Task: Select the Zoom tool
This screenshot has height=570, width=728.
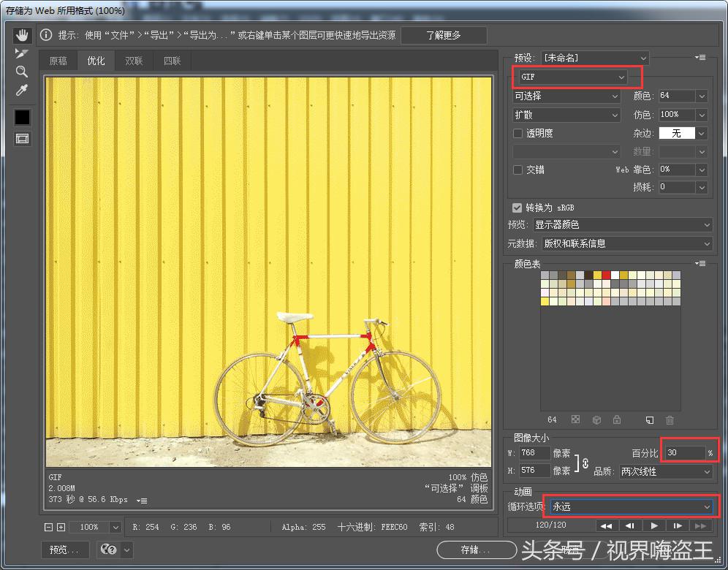Action: [22, 72]
